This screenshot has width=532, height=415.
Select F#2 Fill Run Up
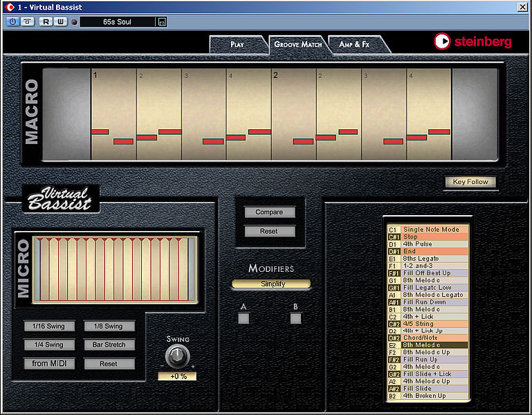point(428,360)
